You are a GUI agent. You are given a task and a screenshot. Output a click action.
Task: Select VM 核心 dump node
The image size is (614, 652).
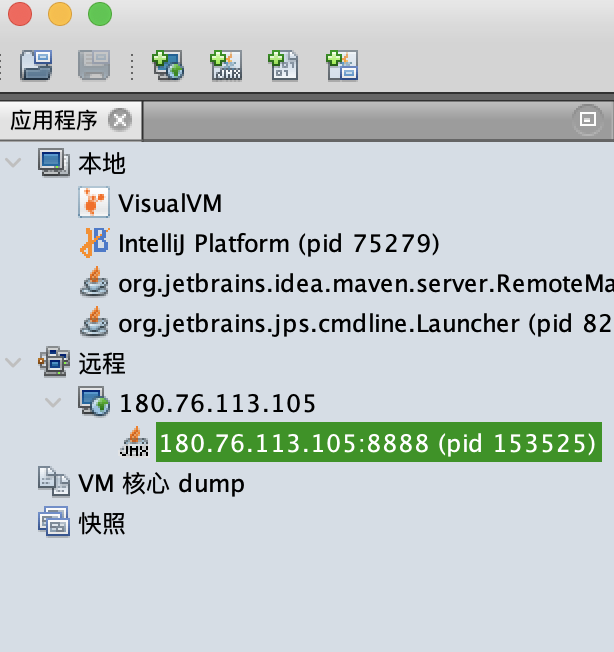coord(162,484)
